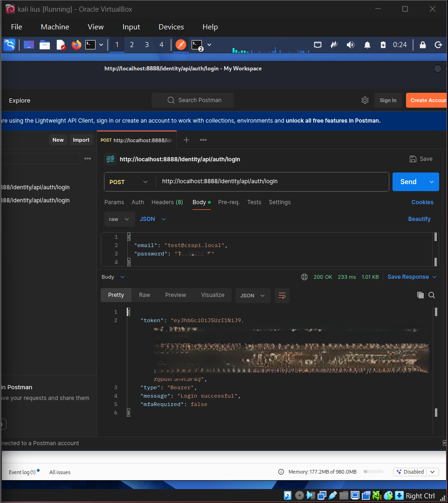Viewport: 448px width, 503px height.
Task: Copy the response body with copy icon
Action: click(x=420, y=295)
